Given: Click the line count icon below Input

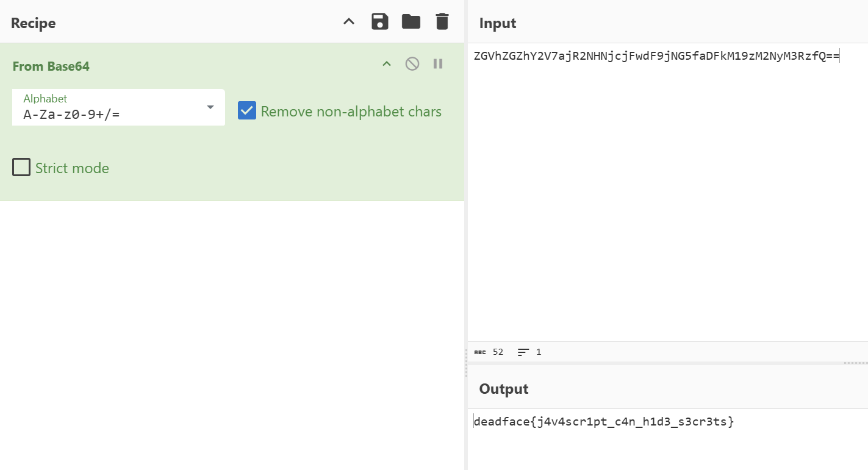Looking at the screenshot, I should [x=523, y=352].
